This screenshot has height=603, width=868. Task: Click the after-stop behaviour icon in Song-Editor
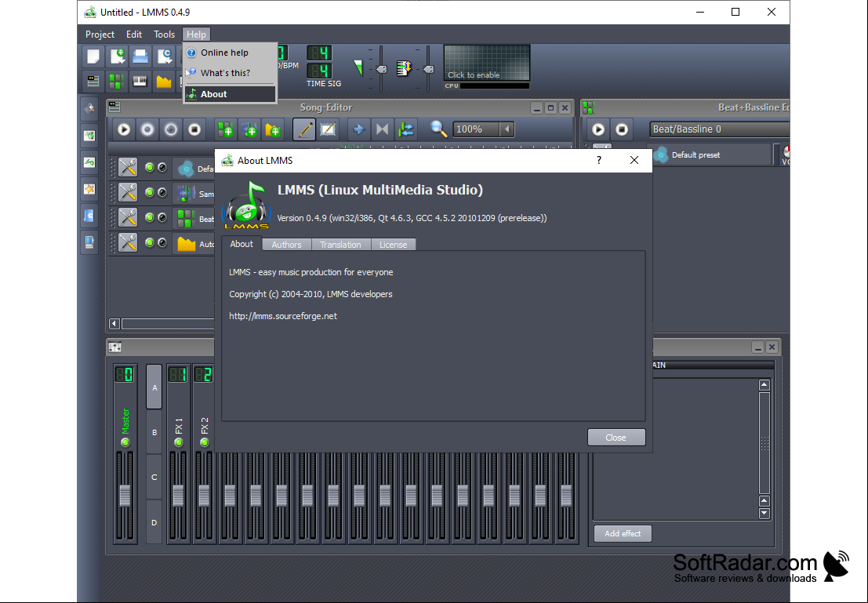[406, 129]
